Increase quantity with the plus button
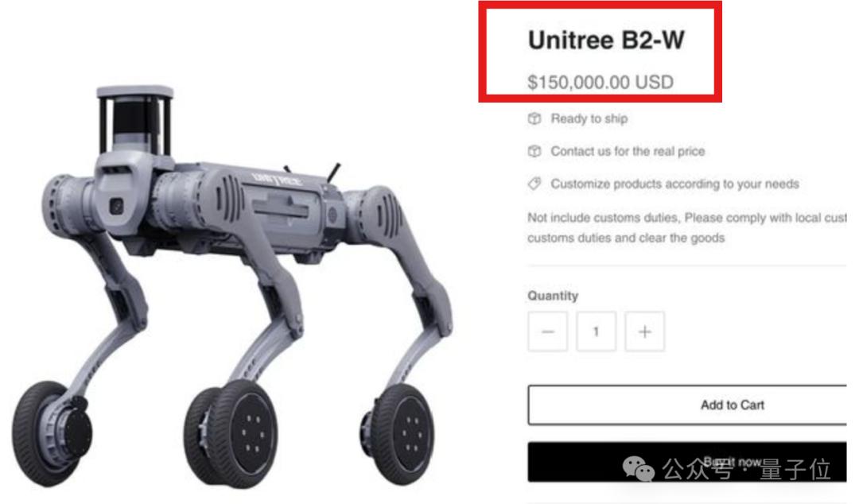 click(645, 331)
